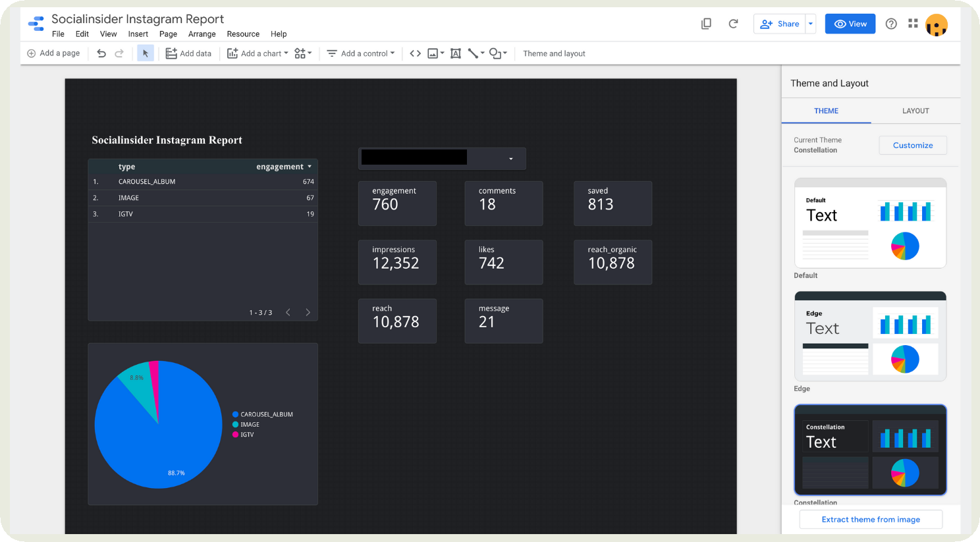Click the engagement 760 scorecard
Image resolution: width=980 pixels, height=542 pixels.
coord(397,203)
